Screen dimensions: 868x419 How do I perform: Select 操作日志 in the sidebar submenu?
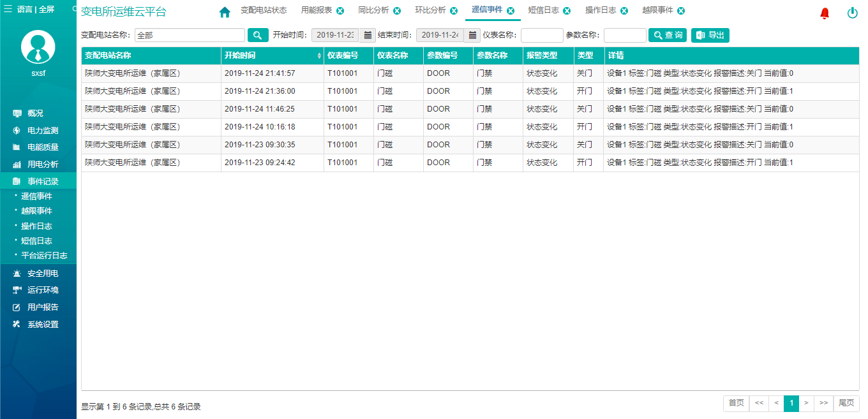click(36, 226)
